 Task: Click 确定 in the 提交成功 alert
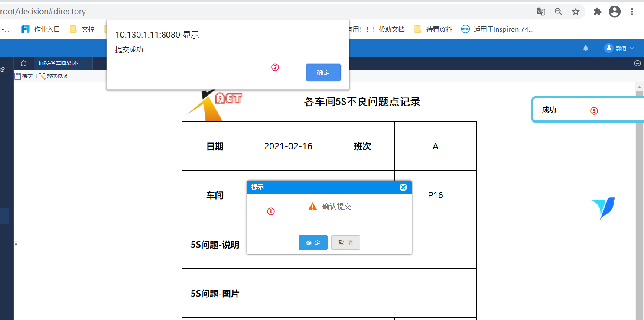[x=323, y=72]
